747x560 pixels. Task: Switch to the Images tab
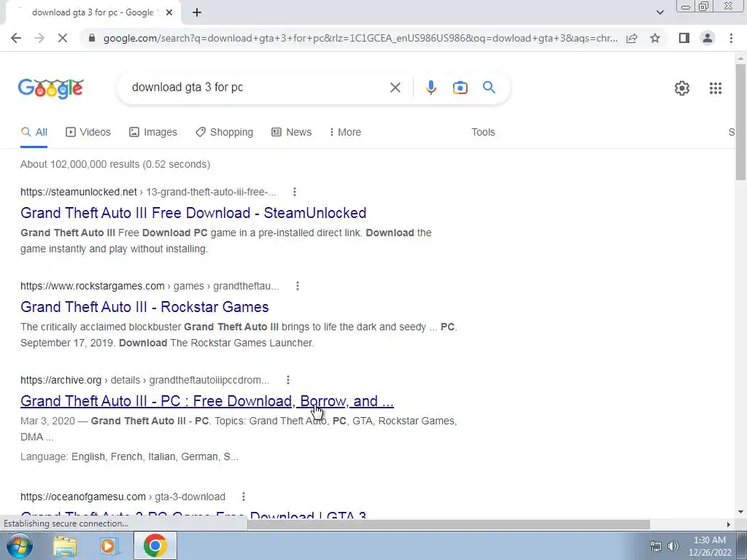coord(153,132)
